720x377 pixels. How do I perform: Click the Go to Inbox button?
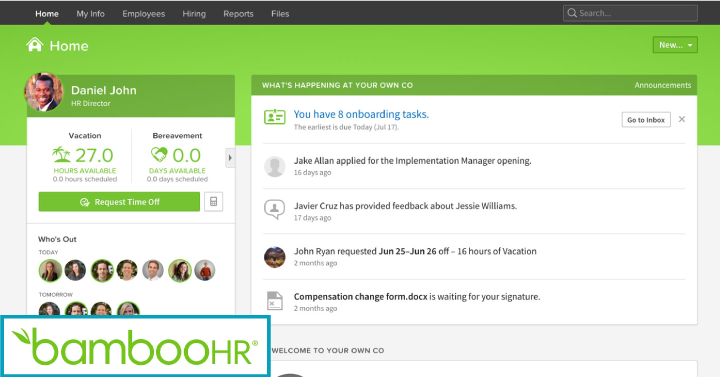(x=646, y=120)
